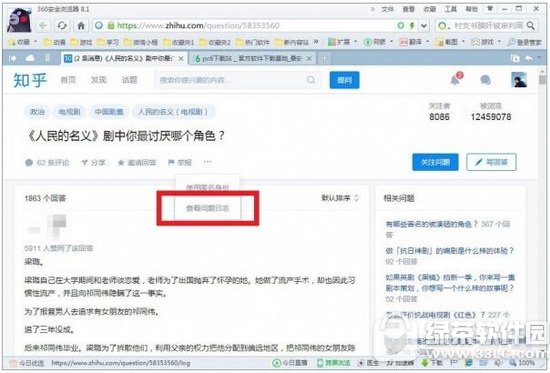Go to Zhihu 首页 nav link

coord(68,80)
